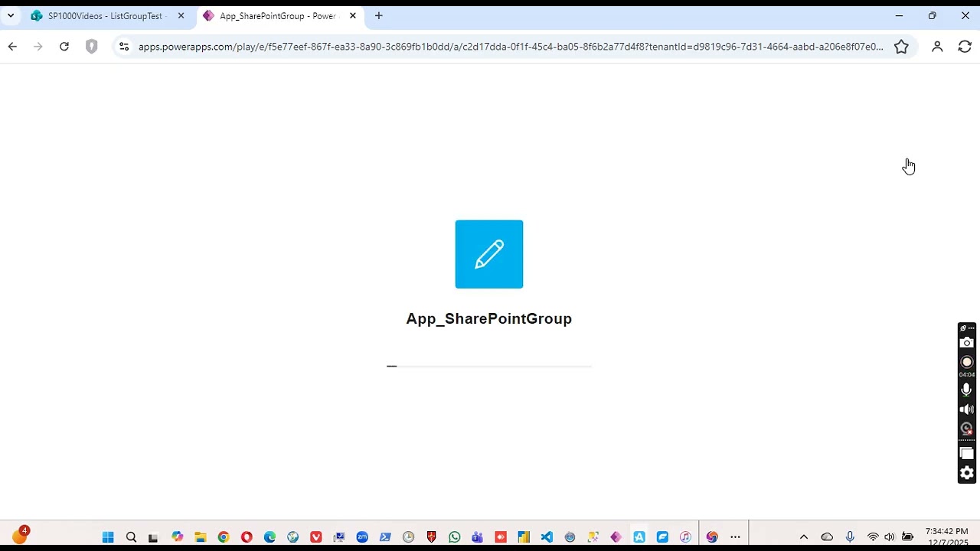Image resolution: width=980 pixels, height=551 pixels.
Task: Open Power Apps icon in the taskbar
Action: coord(616,537)
